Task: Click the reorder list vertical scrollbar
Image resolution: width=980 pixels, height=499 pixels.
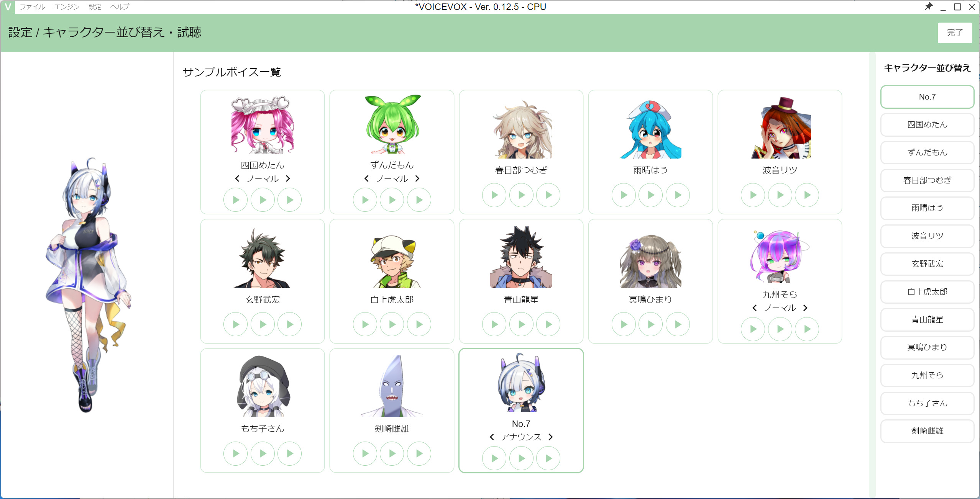Action: click(x=872, y=274)
